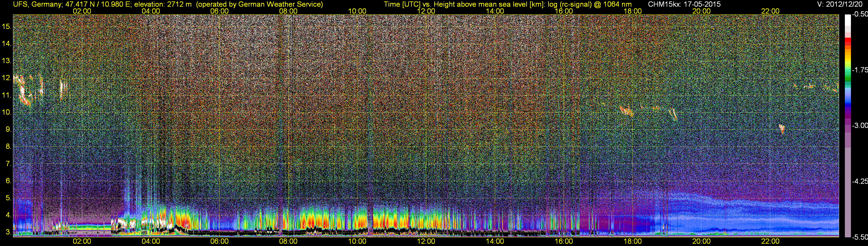The image size is (868, 246).
Task: Click the 12:00 label on bottom time axis
Action: (426, 241)
